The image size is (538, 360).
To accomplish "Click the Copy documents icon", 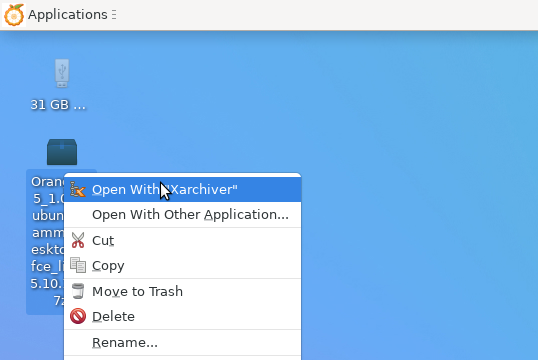I will [78, 265].
